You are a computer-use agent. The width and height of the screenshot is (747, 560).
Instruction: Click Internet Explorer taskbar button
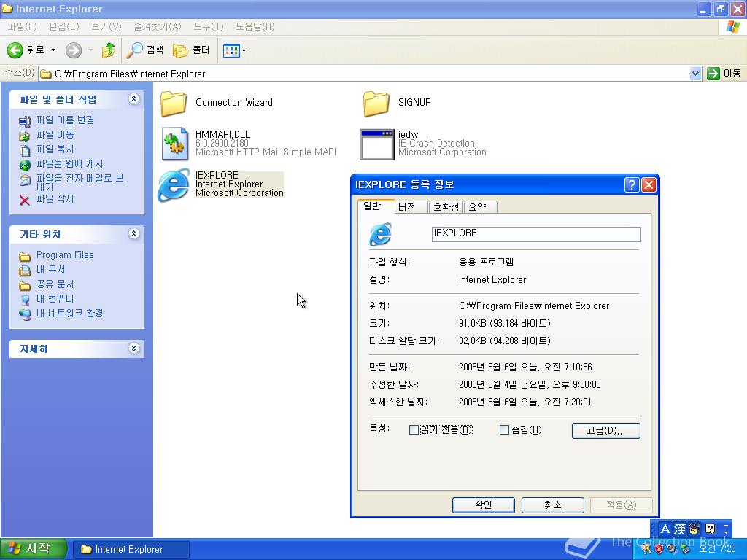(x=131, y=549)
